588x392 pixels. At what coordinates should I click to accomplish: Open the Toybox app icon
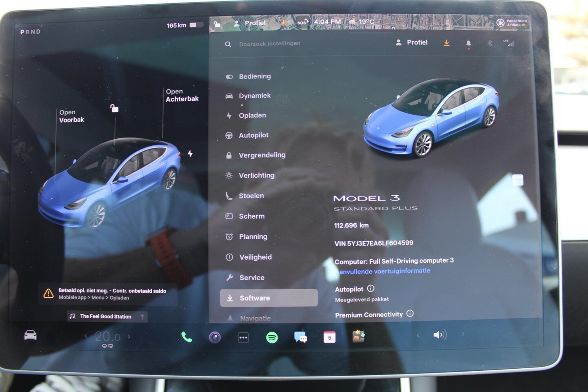[x=358, y=336]
